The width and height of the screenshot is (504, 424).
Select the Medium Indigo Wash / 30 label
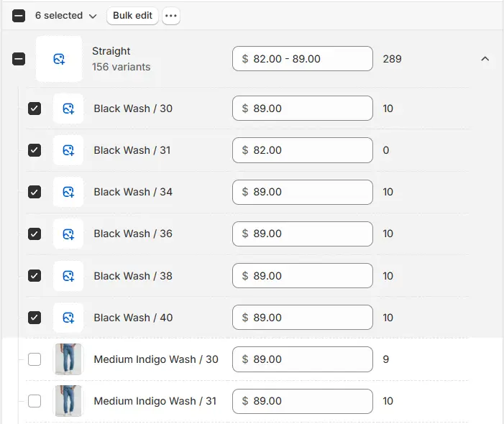[156, 359]
